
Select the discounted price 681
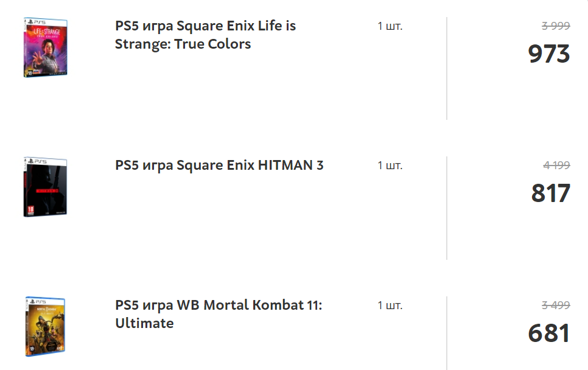pos(549,333)
